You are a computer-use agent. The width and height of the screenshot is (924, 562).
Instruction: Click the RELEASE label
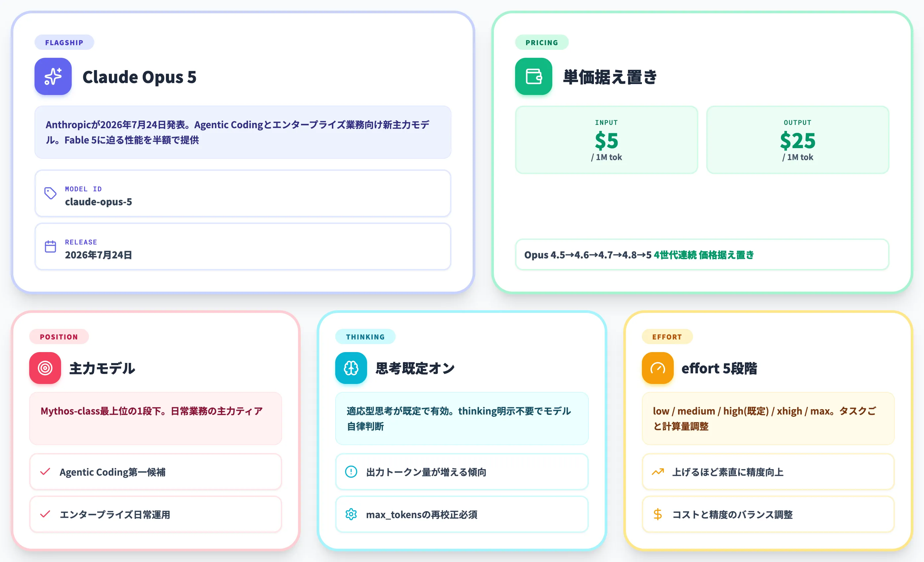point(81,242)
